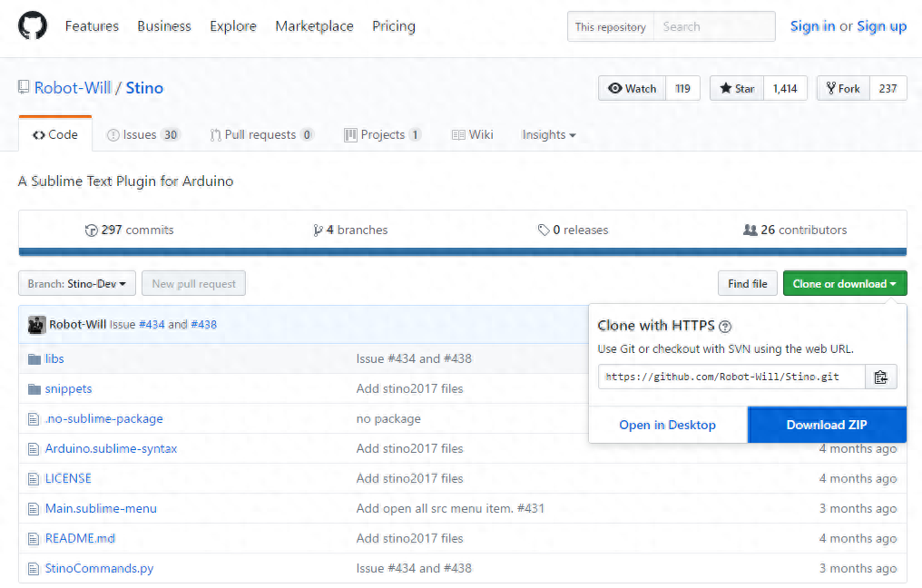Expand the Insights dropdown tab

[549, 134]
